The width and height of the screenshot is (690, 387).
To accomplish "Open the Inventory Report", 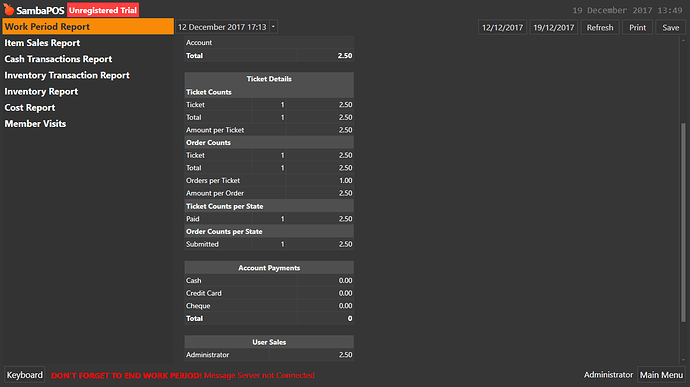I will 41,92.
